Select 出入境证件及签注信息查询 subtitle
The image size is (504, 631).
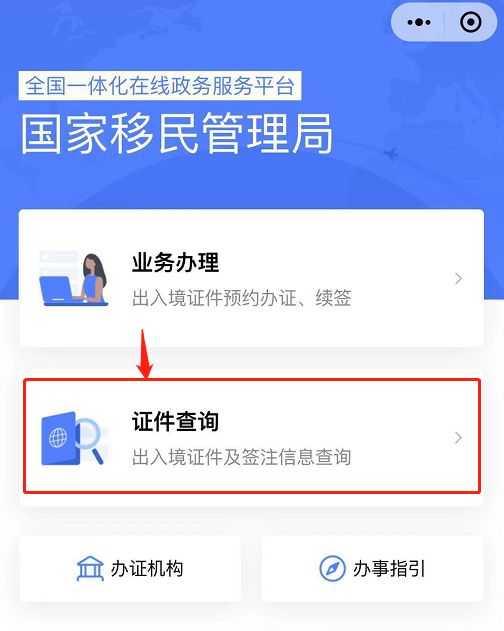[x=242, y=457]
